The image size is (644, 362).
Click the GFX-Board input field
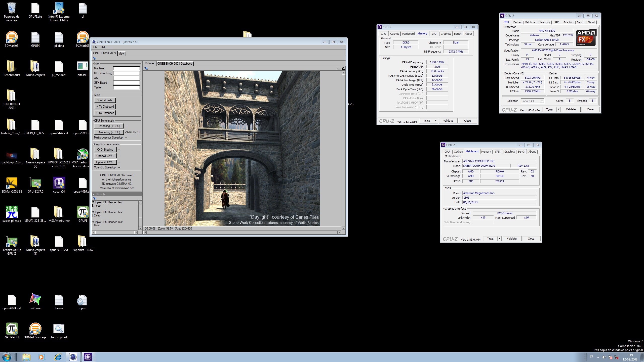126,83
